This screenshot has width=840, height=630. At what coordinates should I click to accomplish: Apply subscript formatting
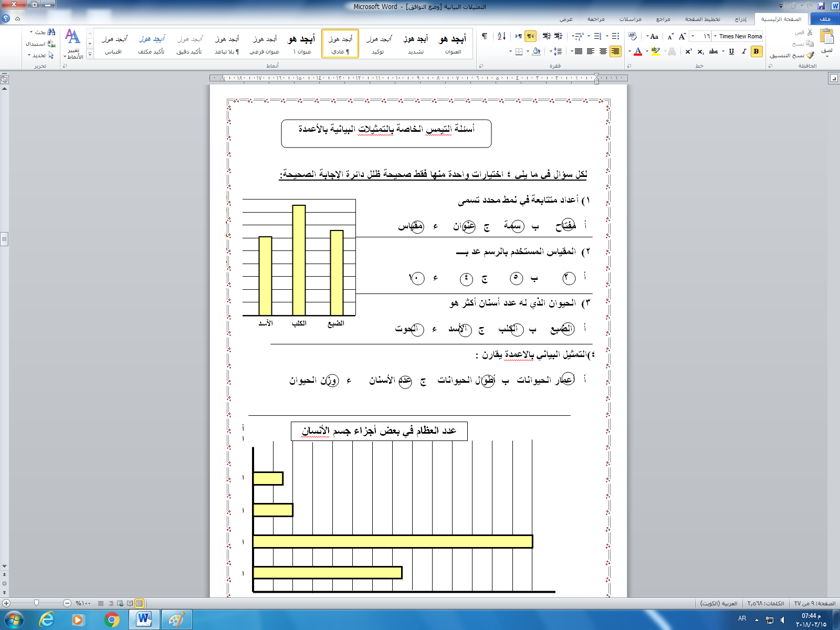(701, 51)
